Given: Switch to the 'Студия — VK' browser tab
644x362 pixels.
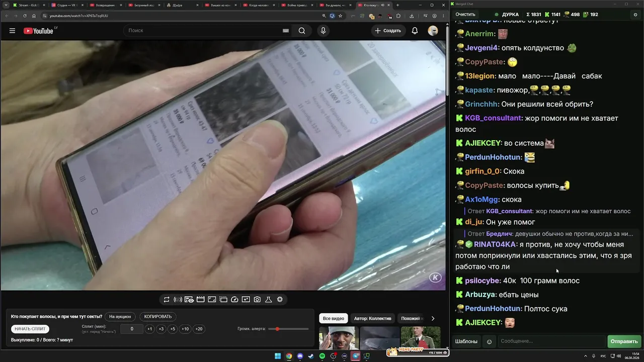Looking at the screenshot, I should pos(67,5).
